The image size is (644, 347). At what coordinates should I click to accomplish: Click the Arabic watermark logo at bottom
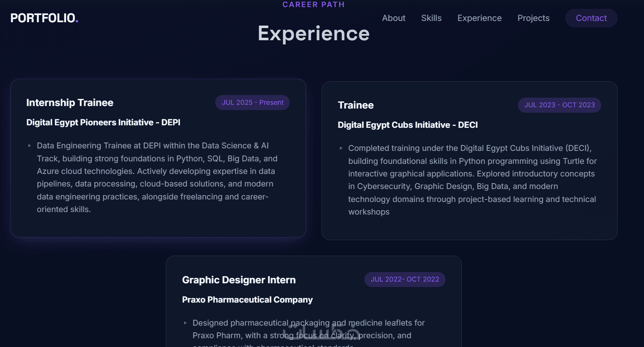tap(321, 333)
